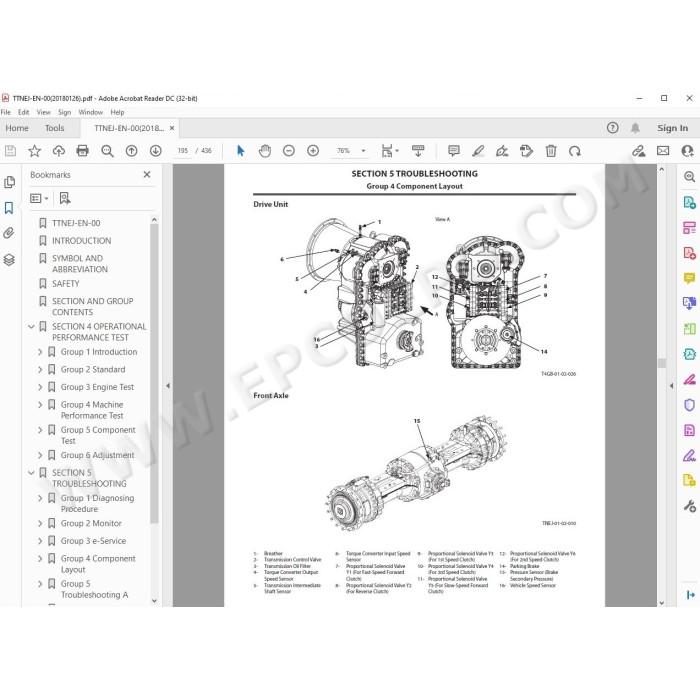The image size is (700, 700).
Task: Open the SAFETY bookmark
Action: click(66, 283)
